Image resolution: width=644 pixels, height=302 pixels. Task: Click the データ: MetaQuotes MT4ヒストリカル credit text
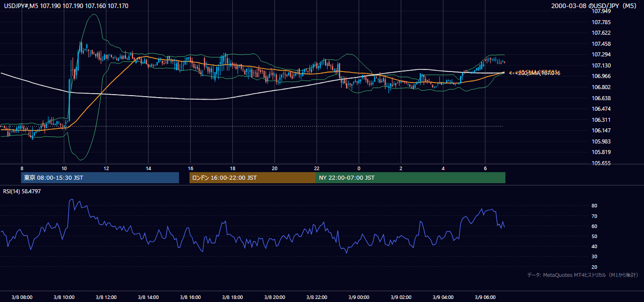tap(583, 275)
